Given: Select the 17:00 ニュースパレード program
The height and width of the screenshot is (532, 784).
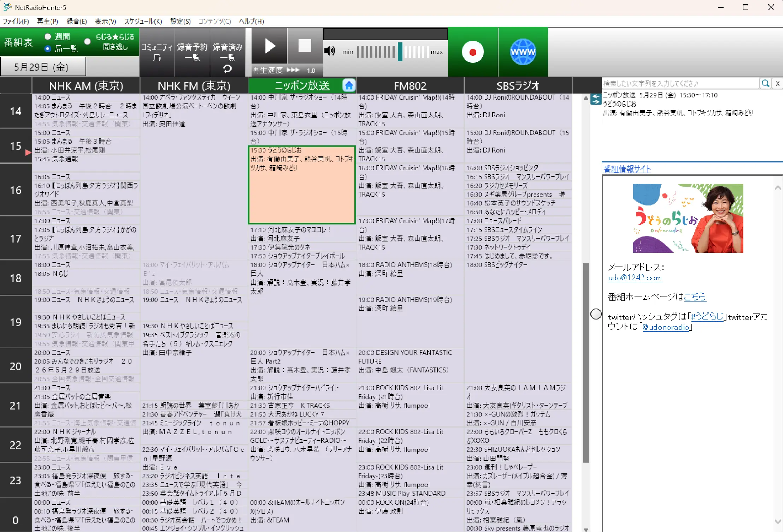Looking at the screenshot, I should click(518, 221).
